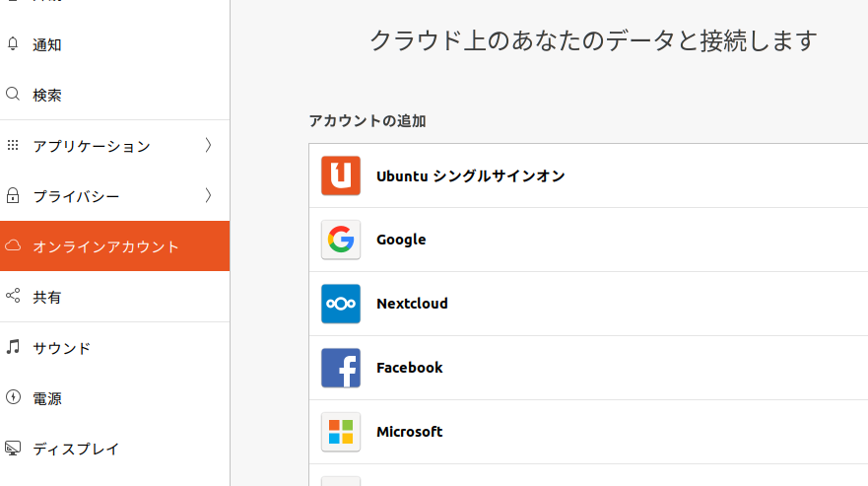Click the Google G logo icon
This screenshot has width=868, height=486.
tap(341, 240)
